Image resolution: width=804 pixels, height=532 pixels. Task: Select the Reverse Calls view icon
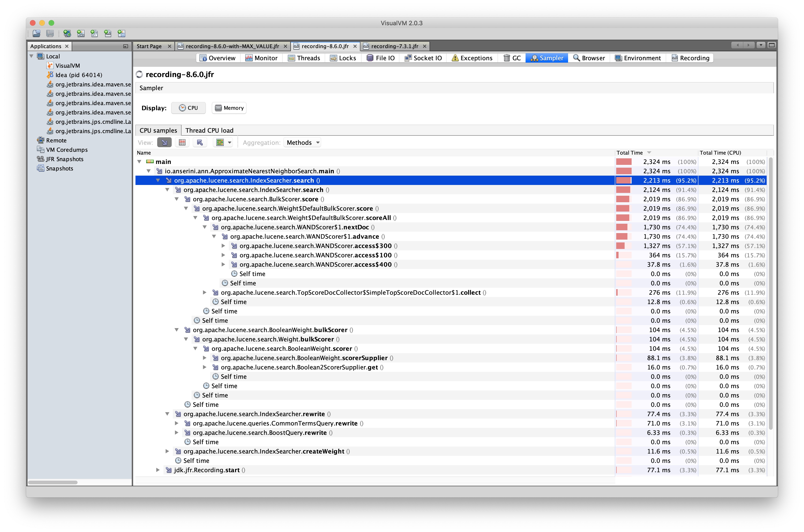(x=200, y=142)
